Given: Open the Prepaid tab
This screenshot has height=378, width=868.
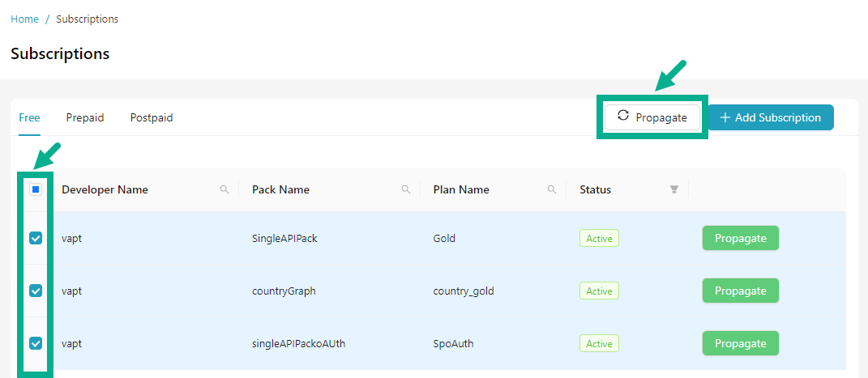Looking at the screenshot, I should point(85,117).
